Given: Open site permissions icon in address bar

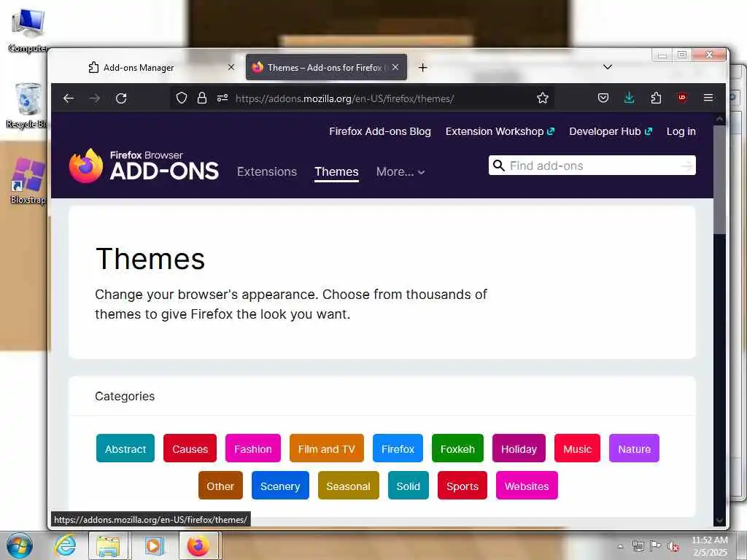Looking at the screenshot, I should coord(222,98).
